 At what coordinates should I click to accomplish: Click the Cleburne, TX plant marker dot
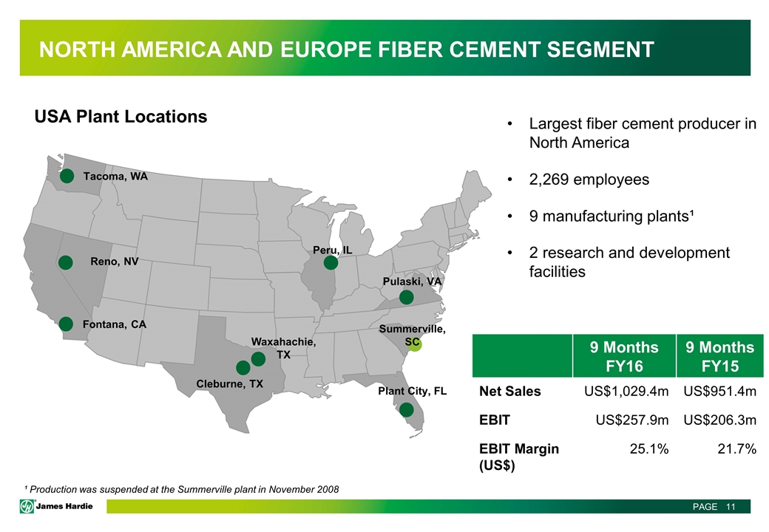[243, 367]
